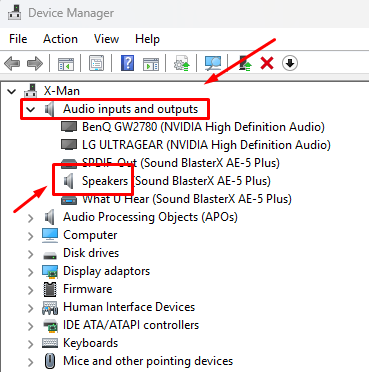369x372 pixels.
Task: Select the X-Man computer label
Action: 62,91
